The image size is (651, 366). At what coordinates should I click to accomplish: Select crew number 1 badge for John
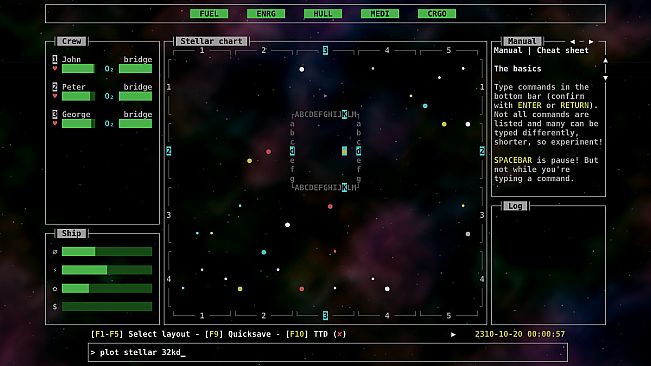tap(55, 59)
